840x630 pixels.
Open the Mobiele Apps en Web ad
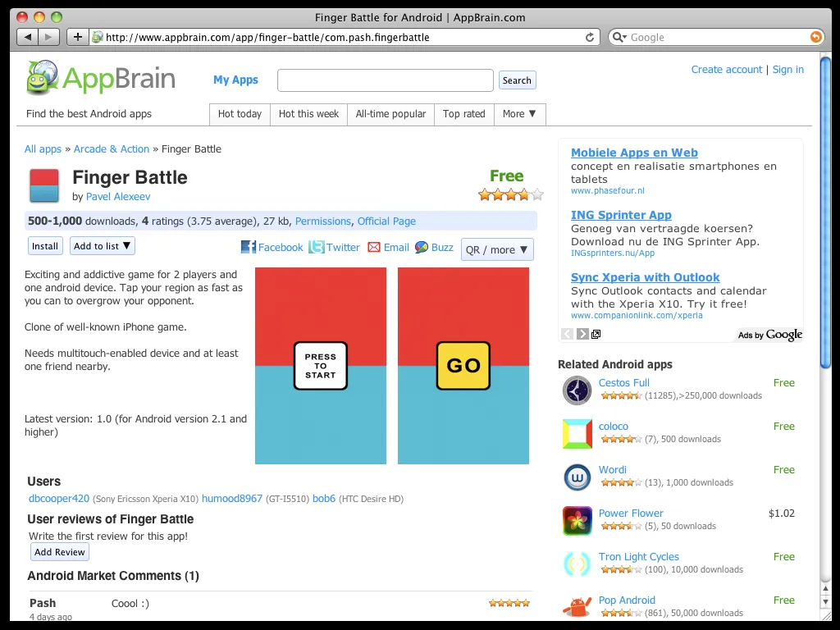[x=634, y=153]
